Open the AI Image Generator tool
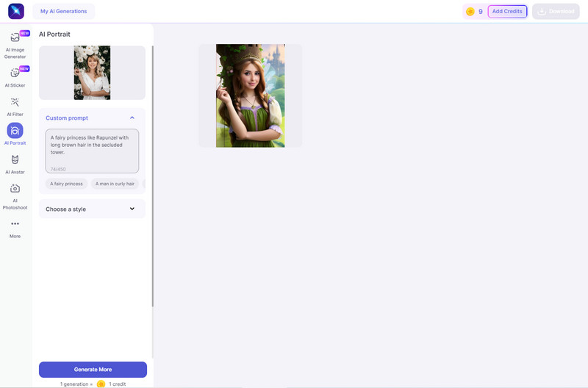This screenshot has width=588, height=388. click(15, 38)
